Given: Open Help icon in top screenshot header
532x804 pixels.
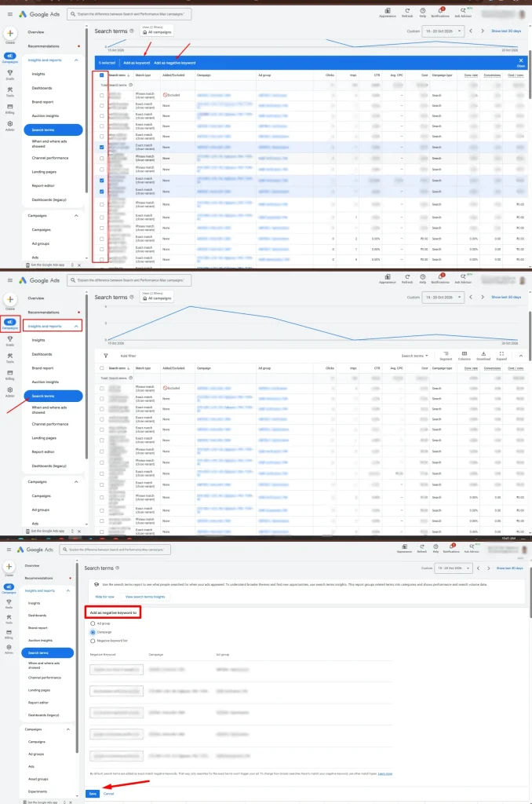Looking at the screenshot, I should click(x=423, y=11).
